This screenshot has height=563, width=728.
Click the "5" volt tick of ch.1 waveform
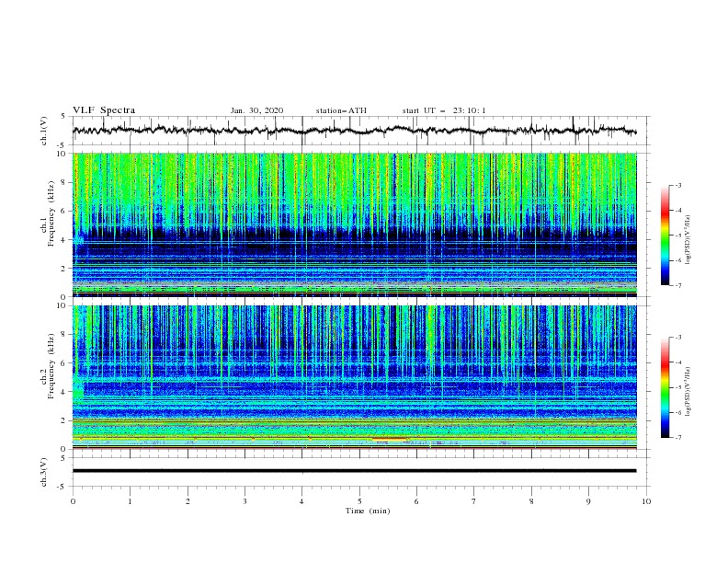pyautogui.click(x=63, y=116)
